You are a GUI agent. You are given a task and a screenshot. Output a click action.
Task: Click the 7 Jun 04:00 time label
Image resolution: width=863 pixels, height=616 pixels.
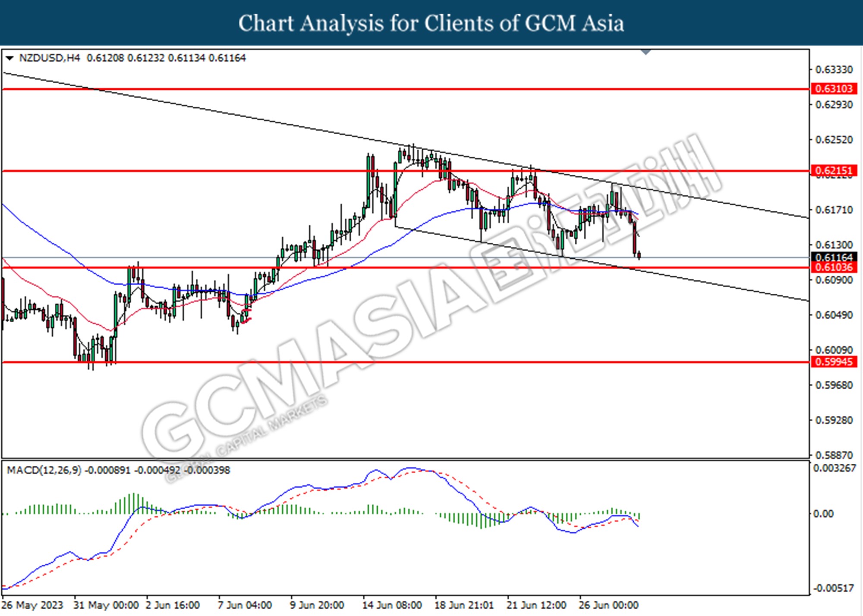tap(245, 605)
